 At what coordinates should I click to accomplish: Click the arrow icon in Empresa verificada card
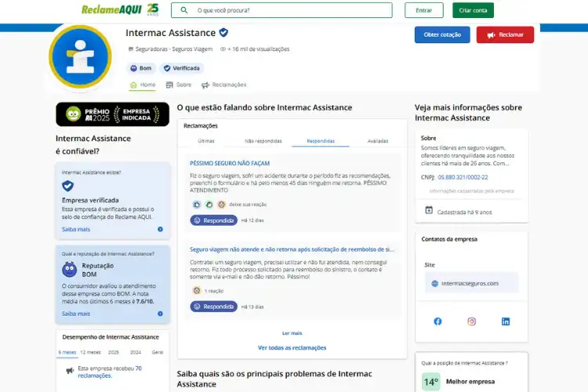[x=160, y=229]
